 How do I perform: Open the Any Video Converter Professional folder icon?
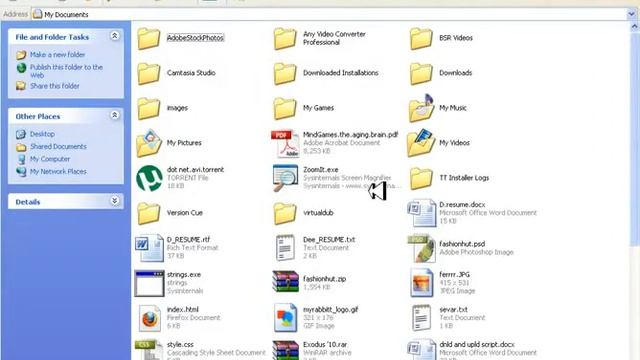(x=285, y=38)
